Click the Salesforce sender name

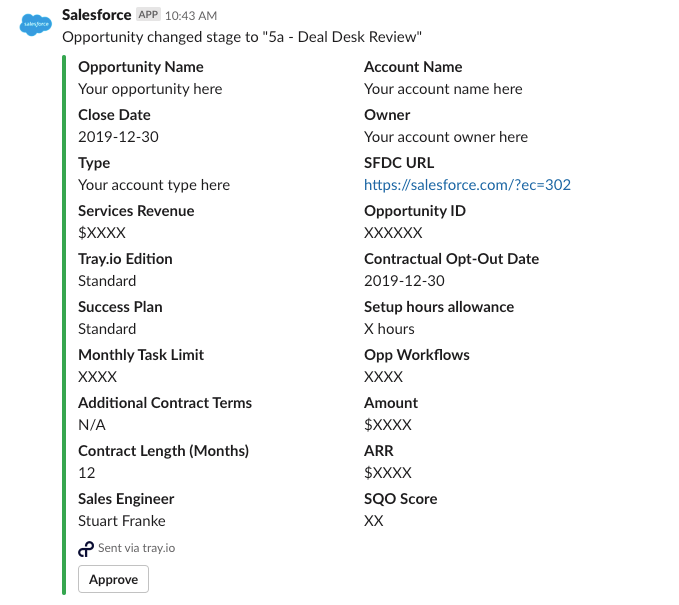(97, 15)
